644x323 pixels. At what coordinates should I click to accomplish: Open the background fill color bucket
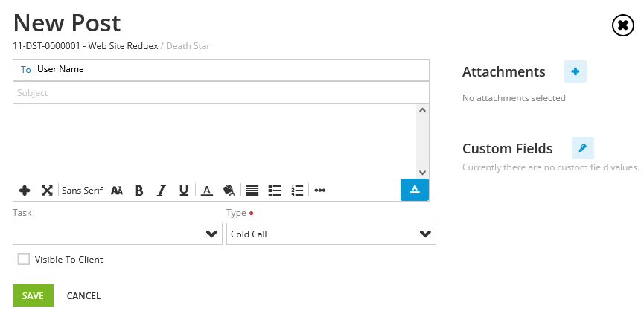(229, 191)
